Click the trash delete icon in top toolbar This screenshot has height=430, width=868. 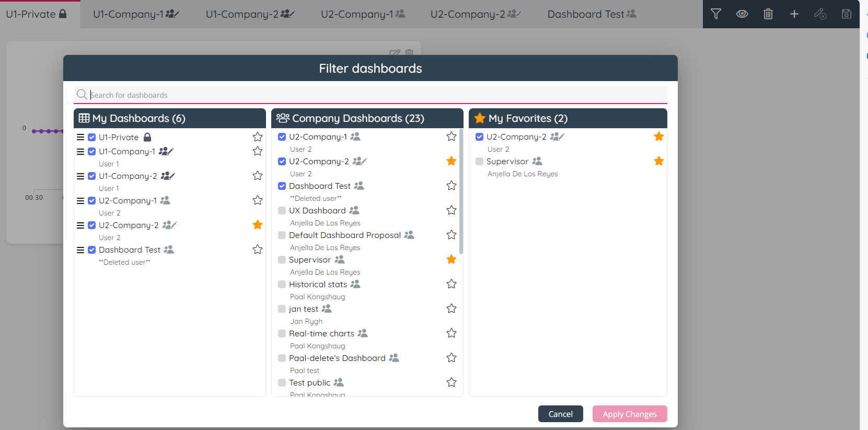[768, 14]
